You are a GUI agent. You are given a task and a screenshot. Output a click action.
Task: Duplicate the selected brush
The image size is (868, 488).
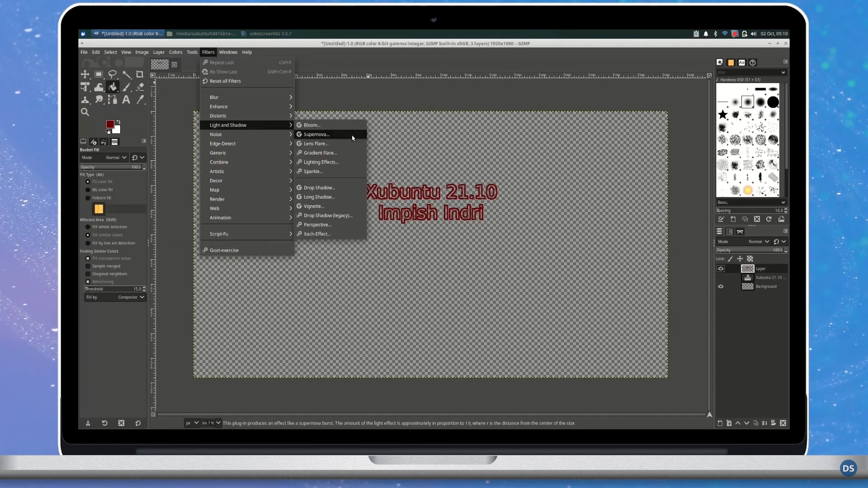click(745, 220)
